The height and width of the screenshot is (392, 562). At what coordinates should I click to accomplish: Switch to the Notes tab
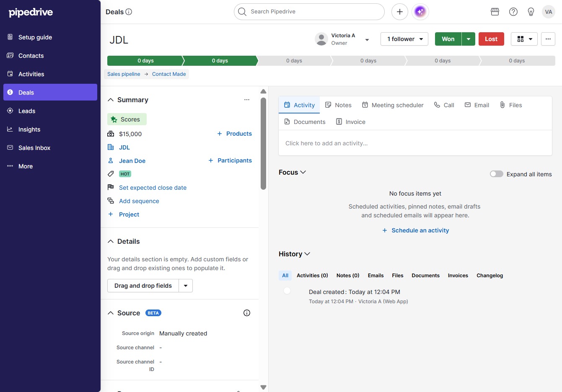click(x=338, y=105)
